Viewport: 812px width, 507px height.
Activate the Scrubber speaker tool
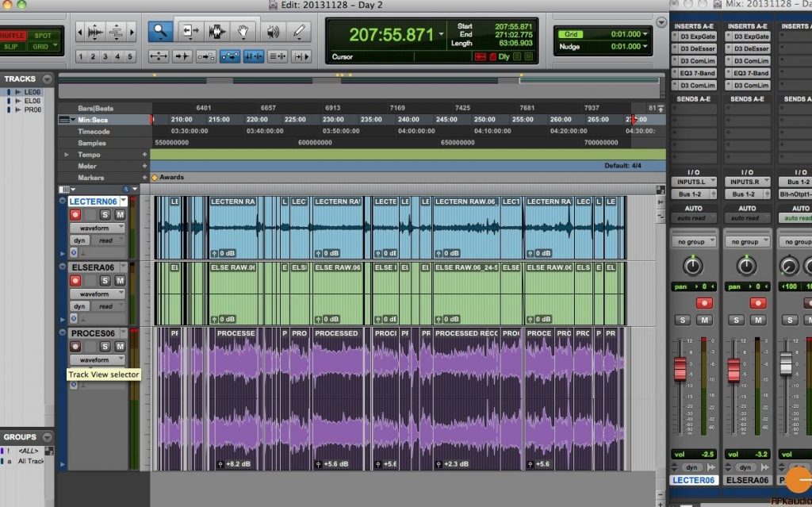[273, 32]
